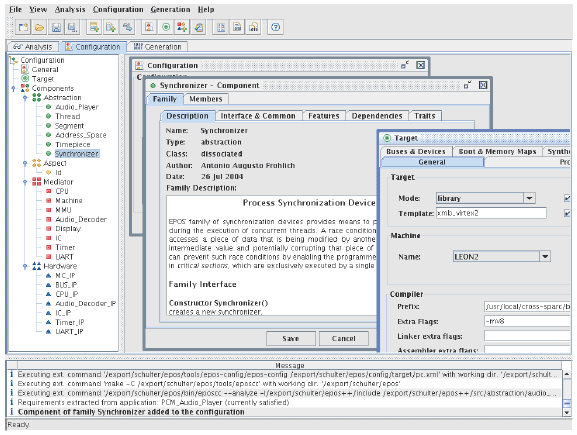The height and width of the screenshot is (435, 577).
Task: Click the General configuration toolbar icon
Action: (x=149, y=27)
